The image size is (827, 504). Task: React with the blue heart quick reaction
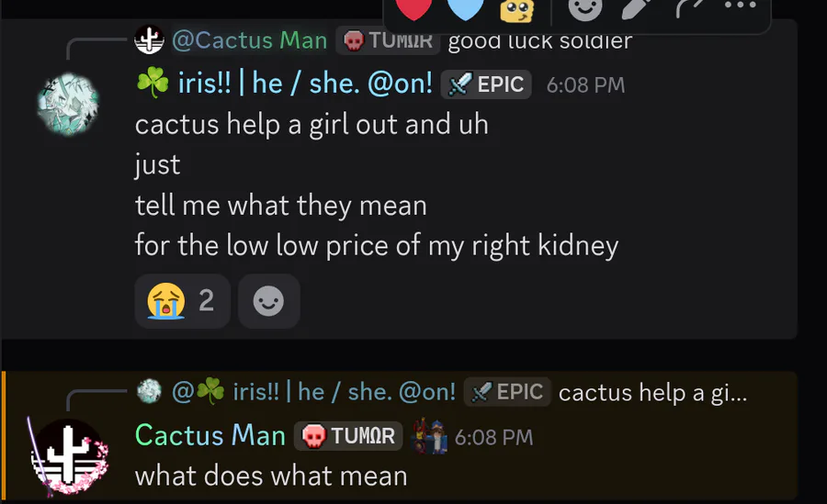465,8
